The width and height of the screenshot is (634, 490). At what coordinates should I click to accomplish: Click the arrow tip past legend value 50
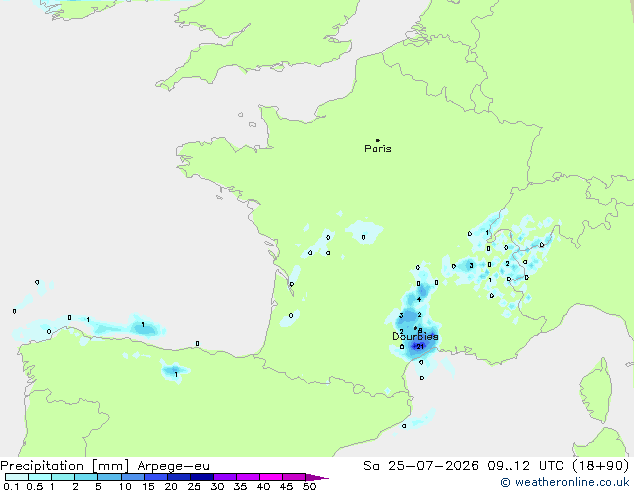coord(317,477)
